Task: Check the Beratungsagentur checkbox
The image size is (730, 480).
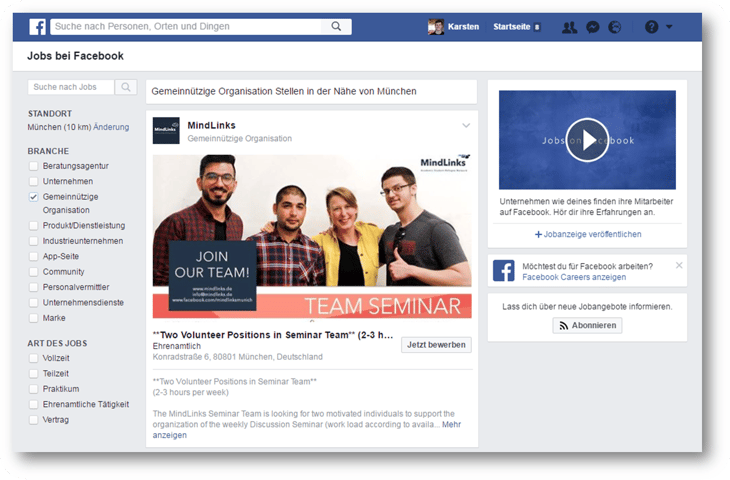Action: (34, 166)
